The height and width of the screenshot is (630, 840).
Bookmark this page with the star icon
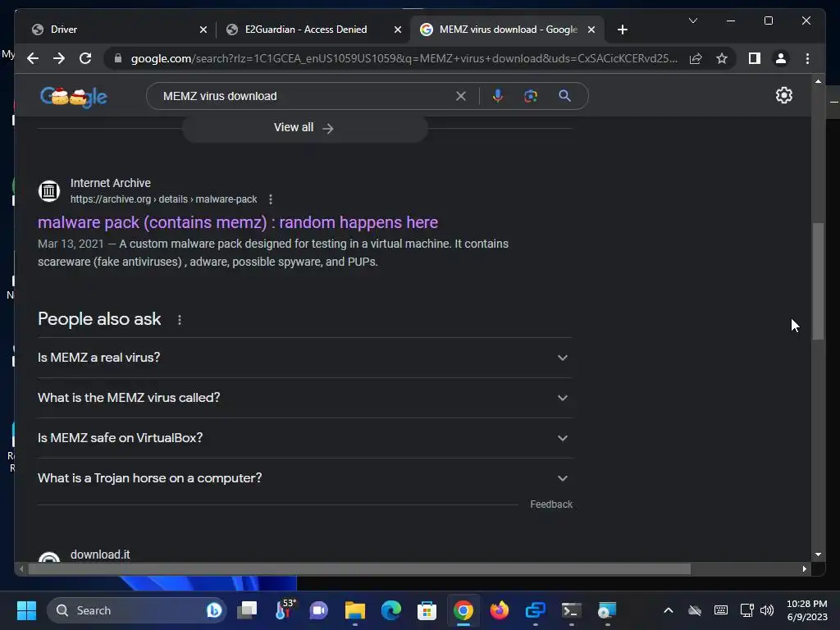(722, 58)
